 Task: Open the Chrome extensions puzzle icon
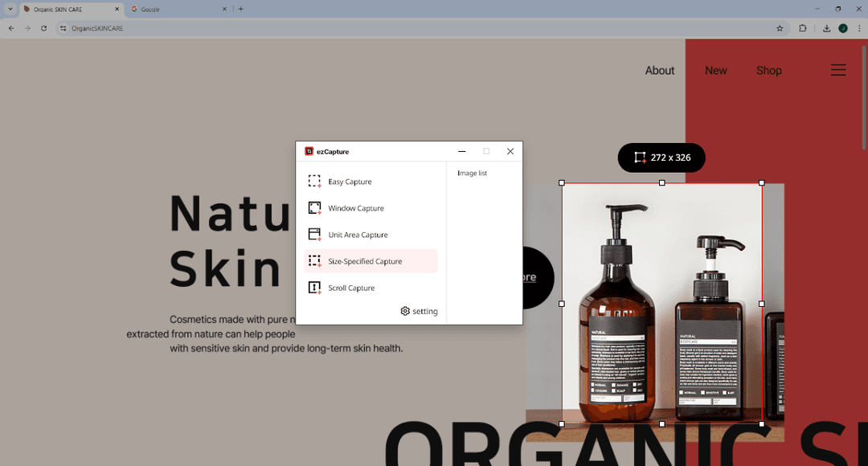click(x=803, y=28)
